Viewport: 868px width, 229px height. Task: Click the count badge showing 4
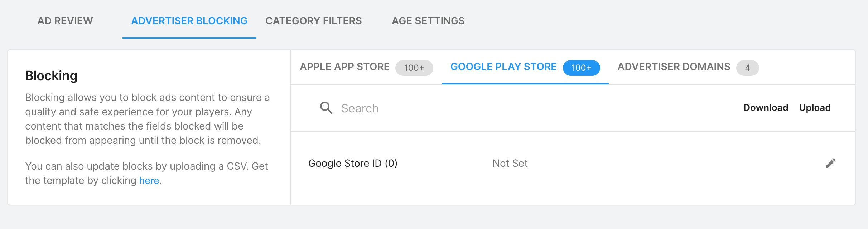coord(747,68)
